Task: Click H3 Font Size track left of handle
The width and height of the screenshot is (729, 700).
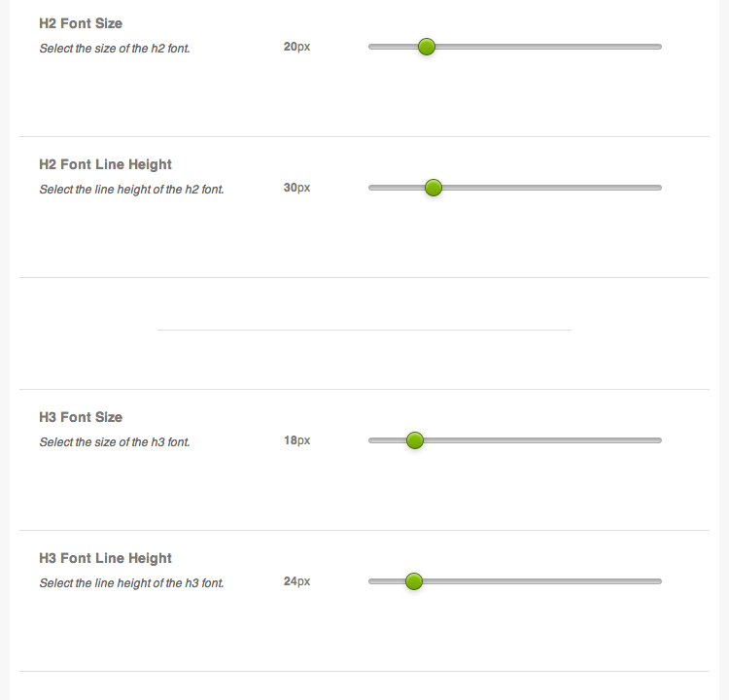Action: 387,440
